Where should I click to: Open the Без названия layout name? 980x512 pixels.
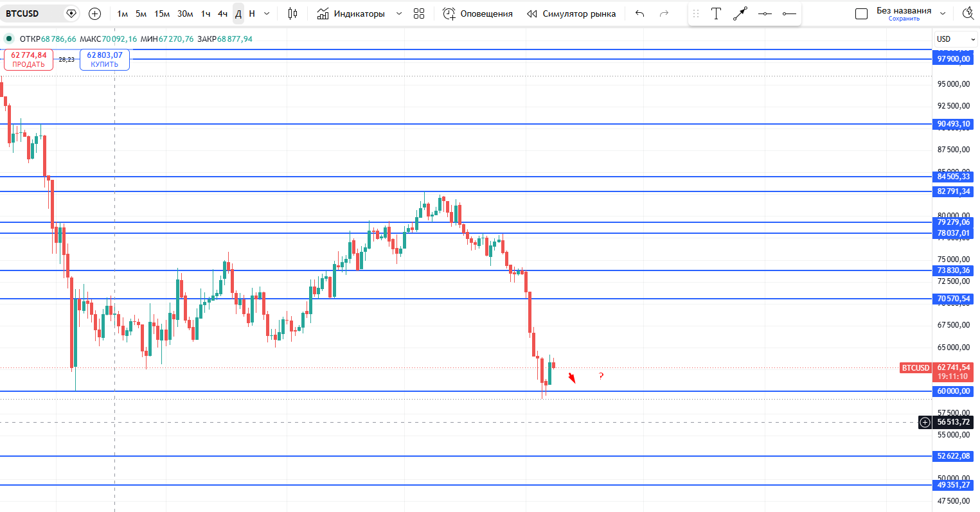(x=904, y=10)
